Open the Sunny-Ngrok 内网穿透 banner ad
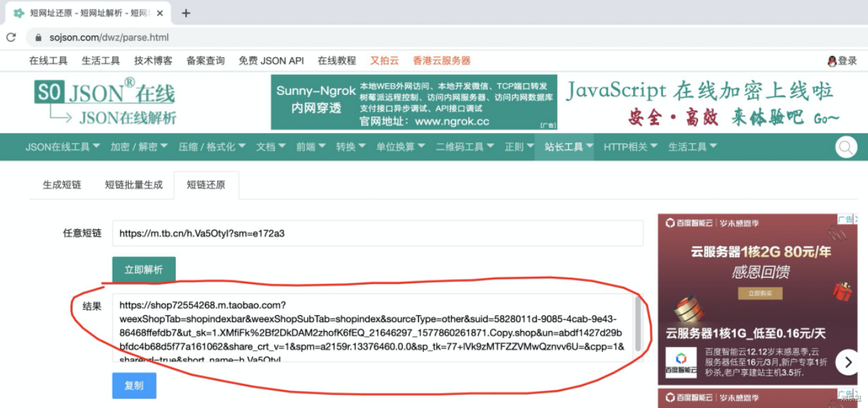This screenshot has width=868, height=408. point(414,102)
